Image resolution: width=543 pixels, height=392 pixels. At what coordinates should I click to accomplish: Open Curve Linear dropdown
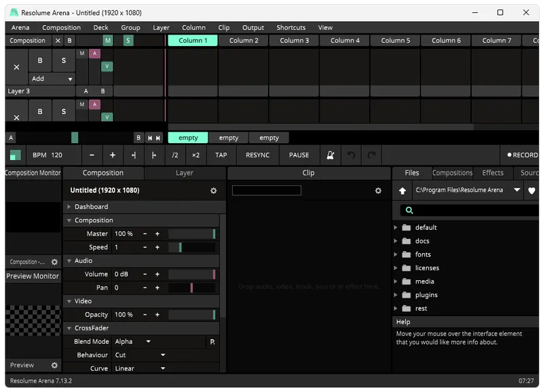click(141, 368)
